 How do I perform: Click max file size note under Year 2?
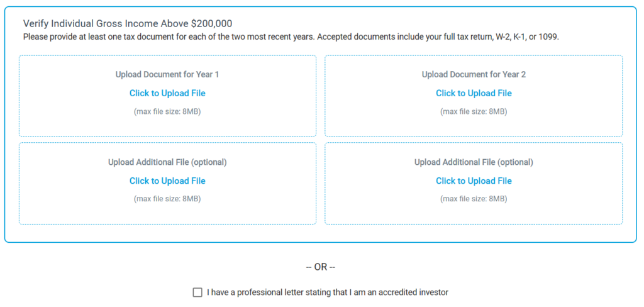click(x=474, y=111)
